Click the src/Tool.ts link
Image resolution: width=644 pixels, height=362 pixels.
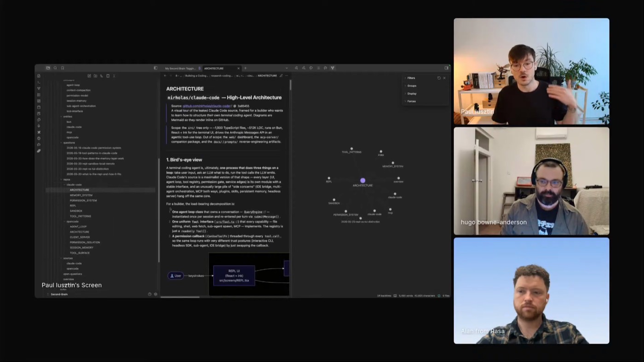(226, 222)
